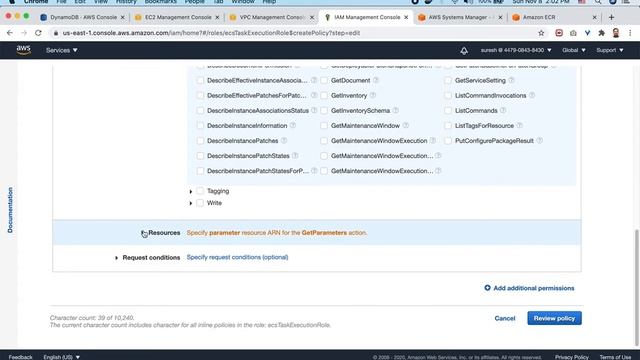Screen dimensions: 640x360
Task: Click info icon next to GetInventory
Action: (373, 96)
